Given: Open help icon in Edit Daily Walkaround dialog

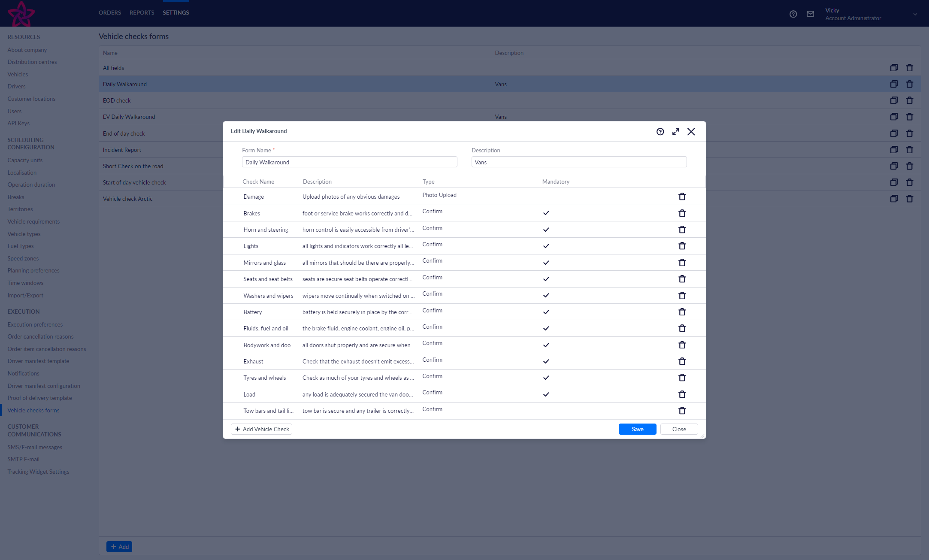Looking at the screenshot, I should (x=660, y=132).
